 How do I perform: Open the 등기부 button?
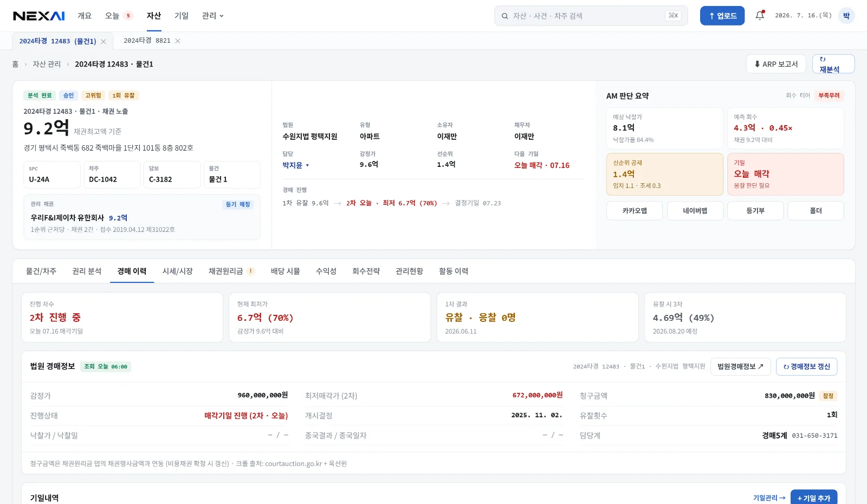(x=755, y=211)
